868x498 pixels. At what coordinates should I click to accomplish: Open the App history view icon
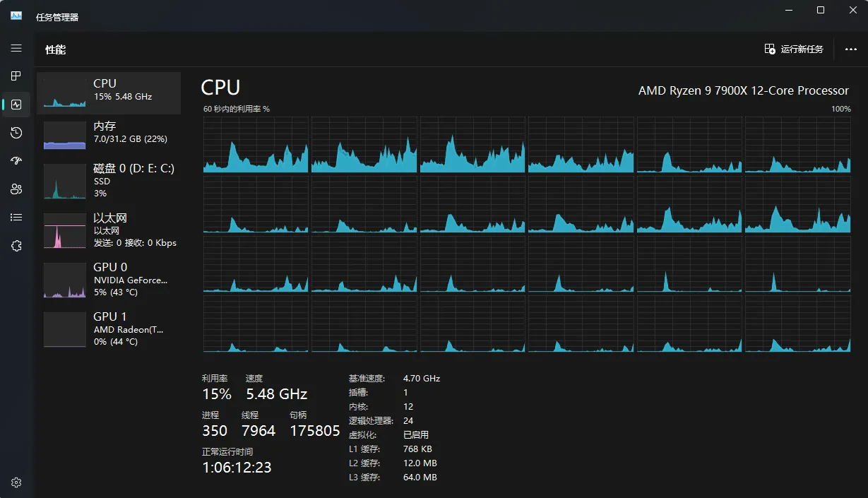pyautogui.click(x=16, y=133)
